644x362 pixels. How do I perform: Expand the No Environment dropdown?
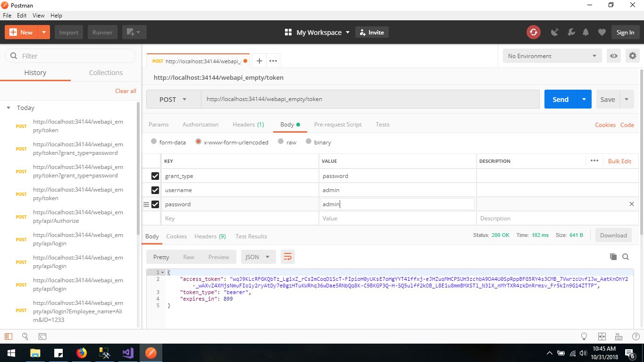pyautogui.click(x=552, y=56)
